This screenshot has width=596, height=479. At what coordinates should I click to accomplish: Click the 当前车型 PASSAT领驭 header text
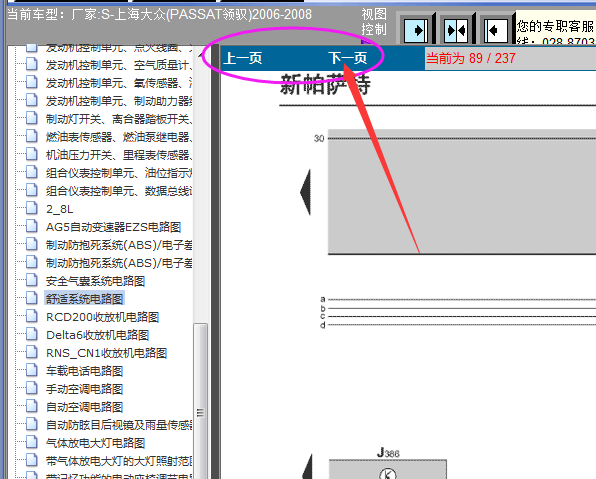[x=159, y=14]
